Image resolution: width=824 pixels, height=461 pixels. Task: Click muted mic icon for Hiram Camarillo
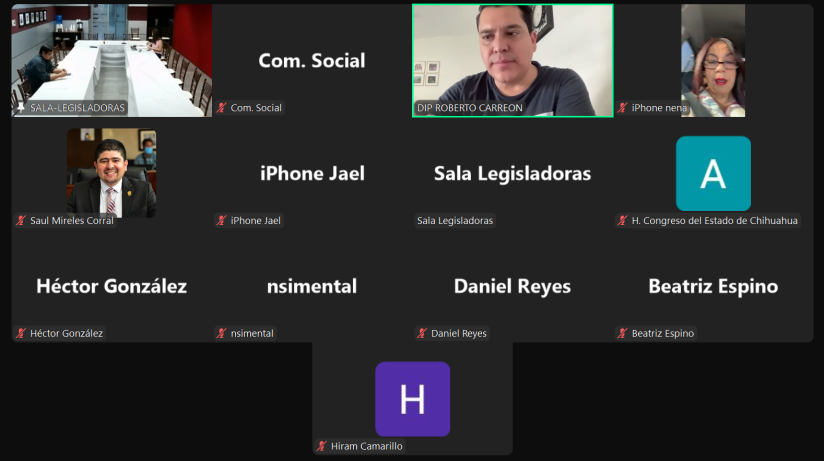tap(322, 446)
